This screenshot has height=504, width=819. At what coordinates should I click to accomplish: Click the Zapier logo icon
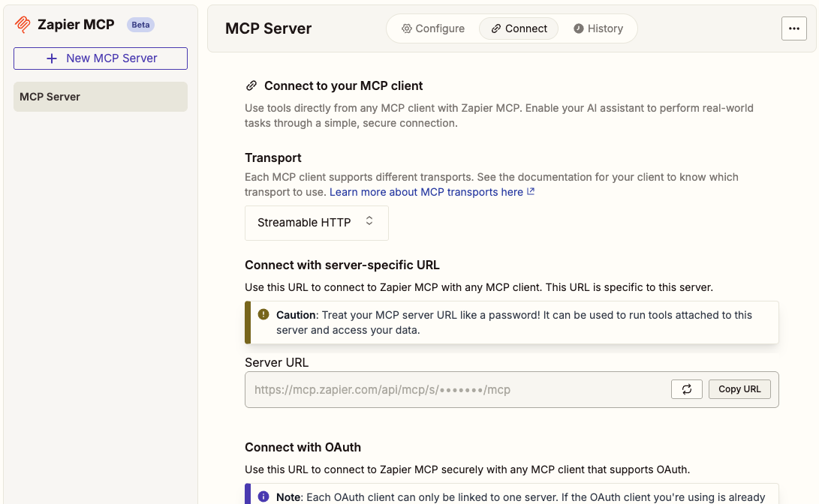click(x=23, y=25)
